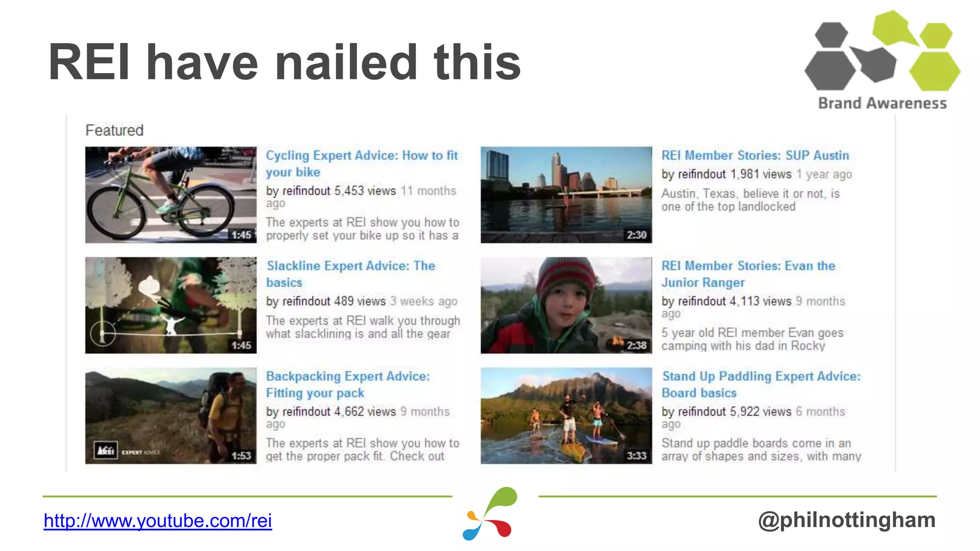Click the 'Brand Awareness' caption text
The image size is (980, 551).
(882, 103)
